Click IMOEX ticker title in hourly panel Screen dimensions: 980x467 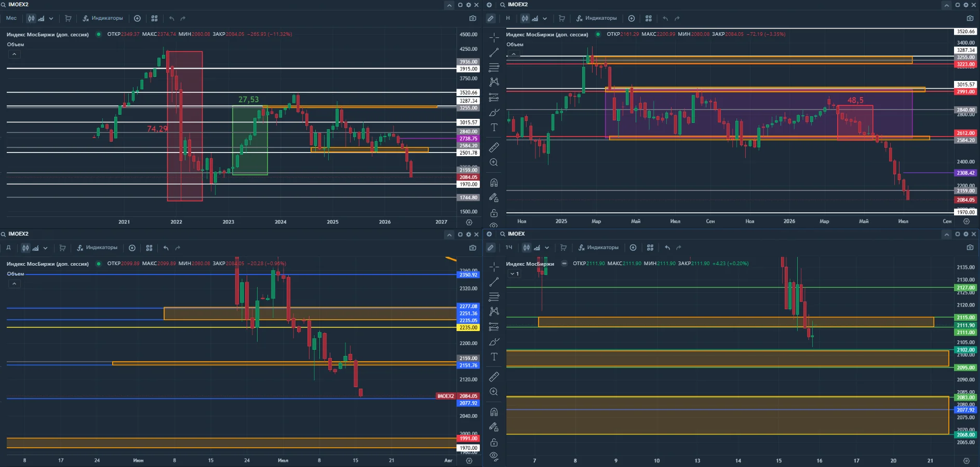(516, 234)
